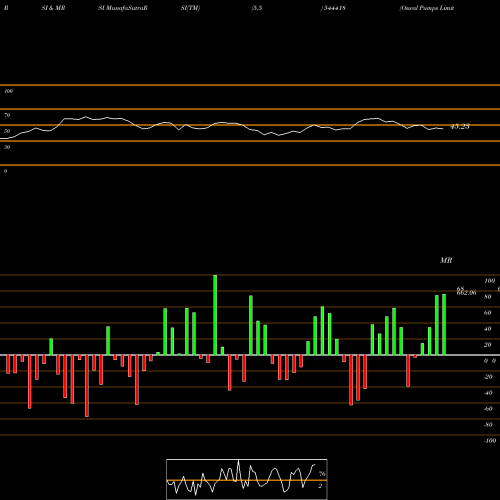Click the MR axis label -60
The image size is (500, 500).
488,409
